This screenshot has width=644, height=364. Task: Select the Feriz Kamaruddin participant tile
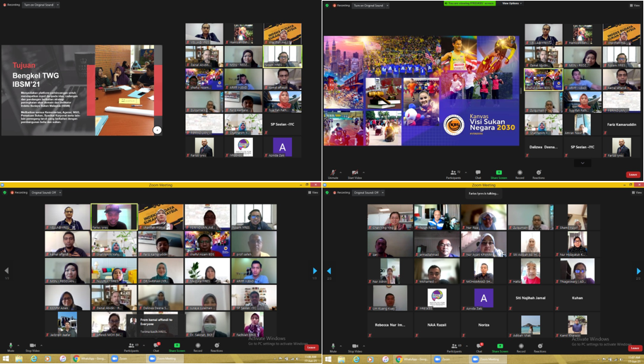point(622,124)
